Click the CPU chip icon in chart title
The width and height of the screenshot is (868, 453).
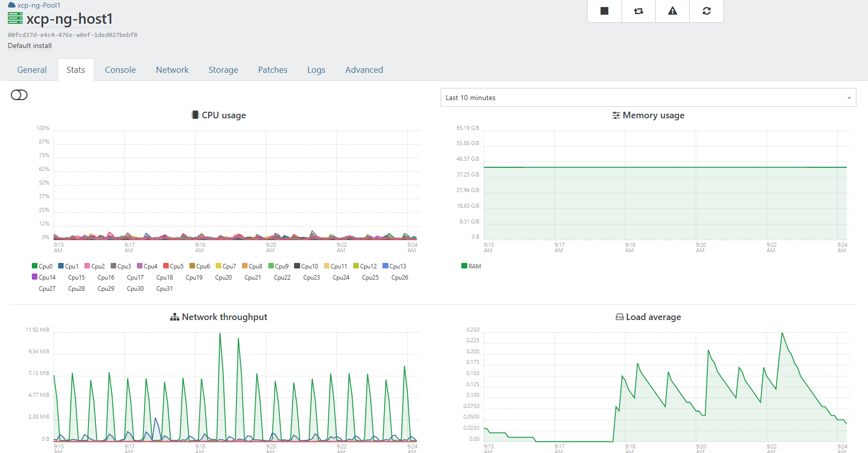pos(195,115)
